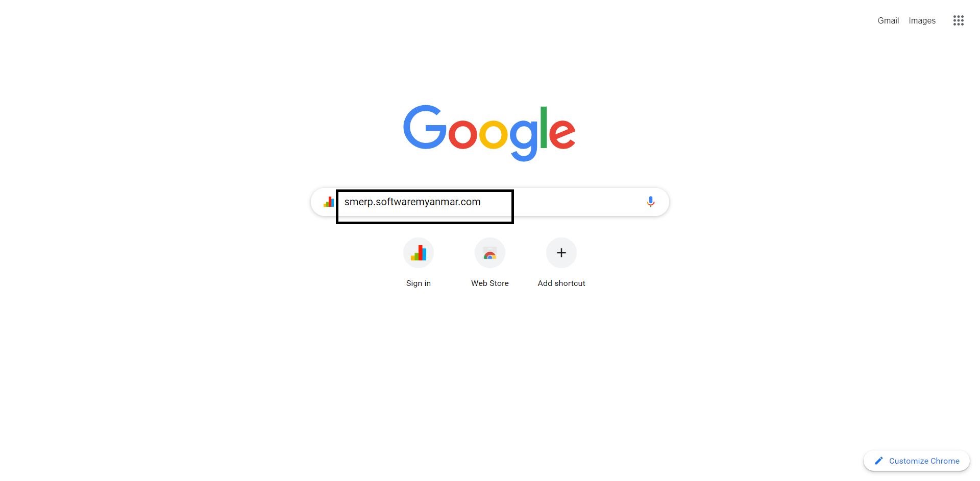Viewport: 980px width, 481px height.
Task: Start voice search with the microphone icon
Action: [x=650, y=202]
